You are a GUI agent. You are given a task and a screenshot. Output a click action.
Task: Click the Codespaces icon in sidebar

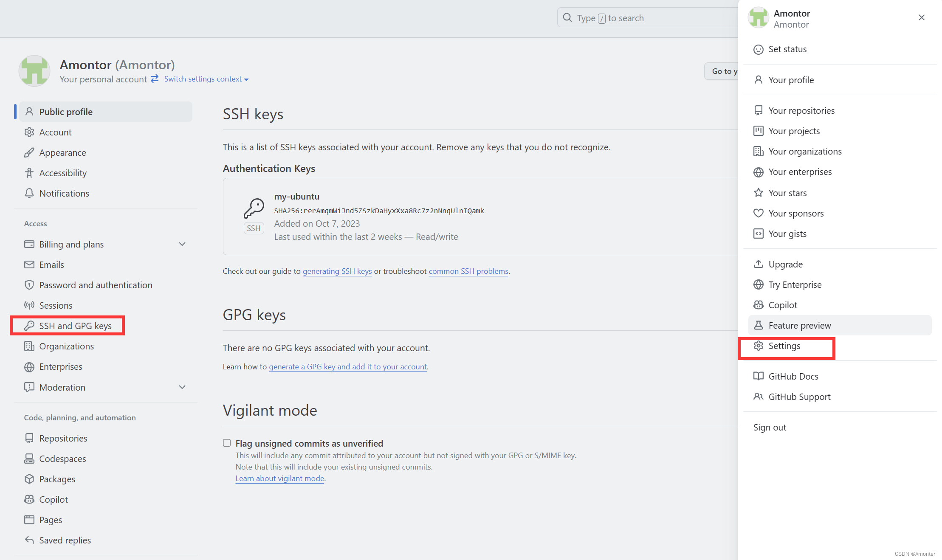click(x=29, y=459)
